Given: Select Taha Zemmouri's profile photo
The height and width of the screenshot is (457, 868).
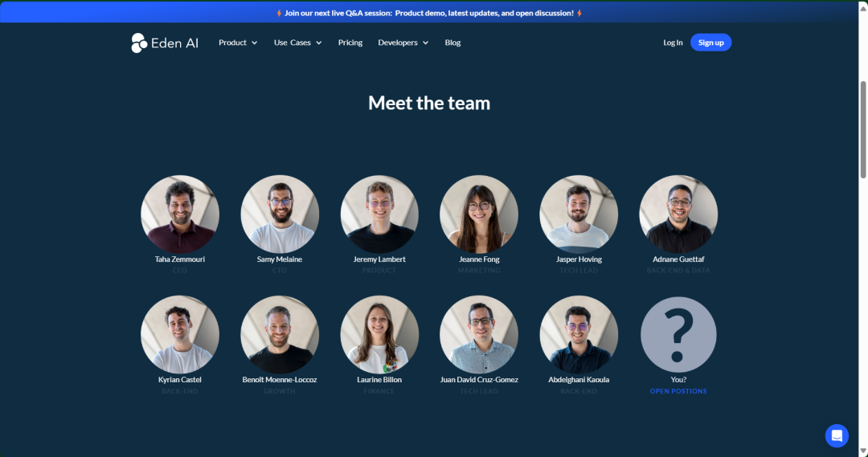Looking at the screenshot, I should (180, 214).
